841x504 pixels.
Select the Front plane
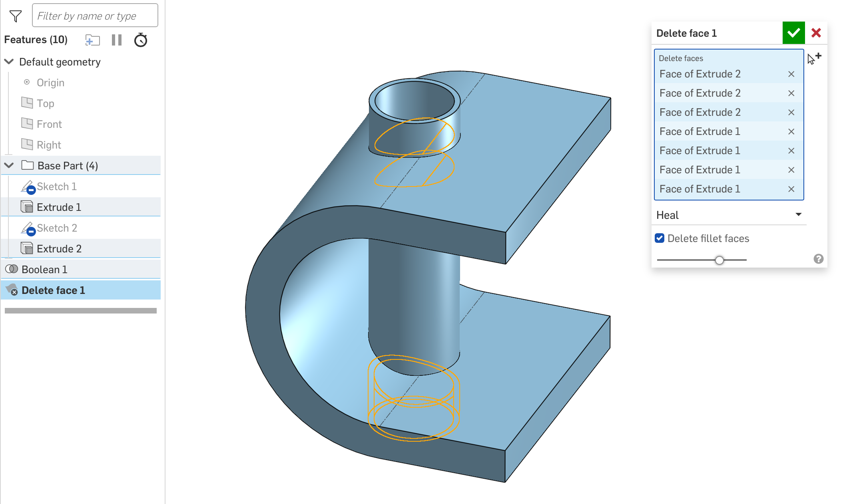[49, 124]
